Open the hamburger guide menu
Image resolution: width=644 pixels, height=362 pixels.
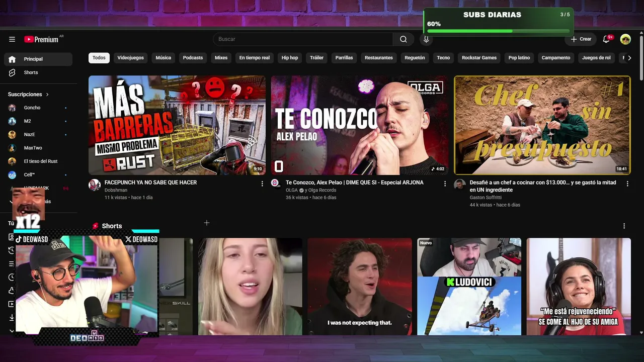12,39
